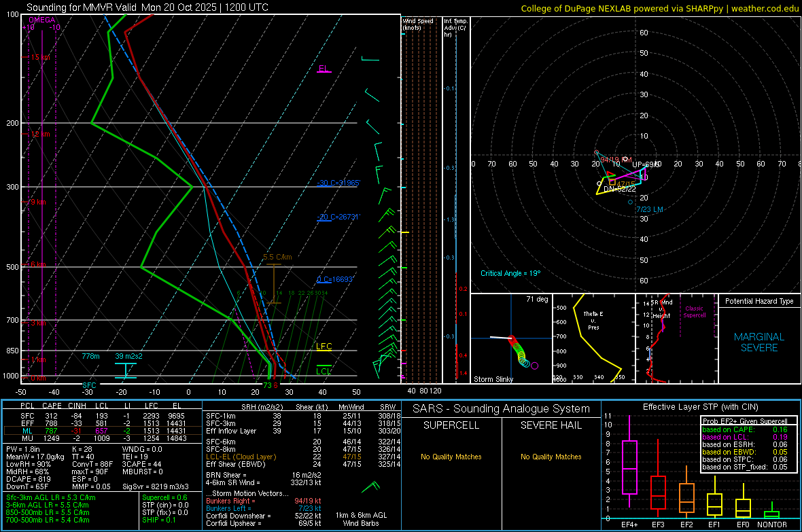The width and height of the screenshot is (802, 532).
Task: Click the red EF3 box plot
Action: point(658,493)
